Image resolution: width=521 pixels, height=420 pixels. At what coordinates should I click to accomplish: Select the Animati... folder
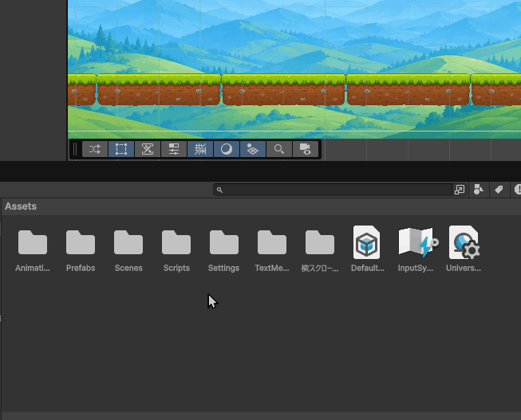33,249
